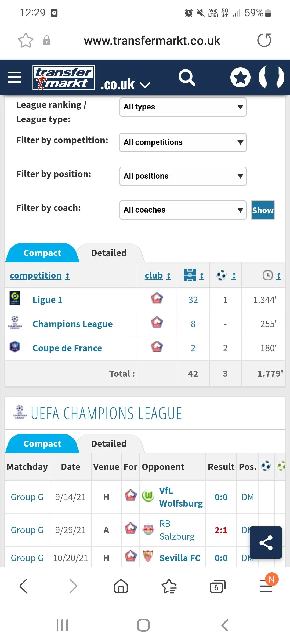290x644 pixels.
Task: Sort the table by appearances column
Action: (x=194, y=275)
